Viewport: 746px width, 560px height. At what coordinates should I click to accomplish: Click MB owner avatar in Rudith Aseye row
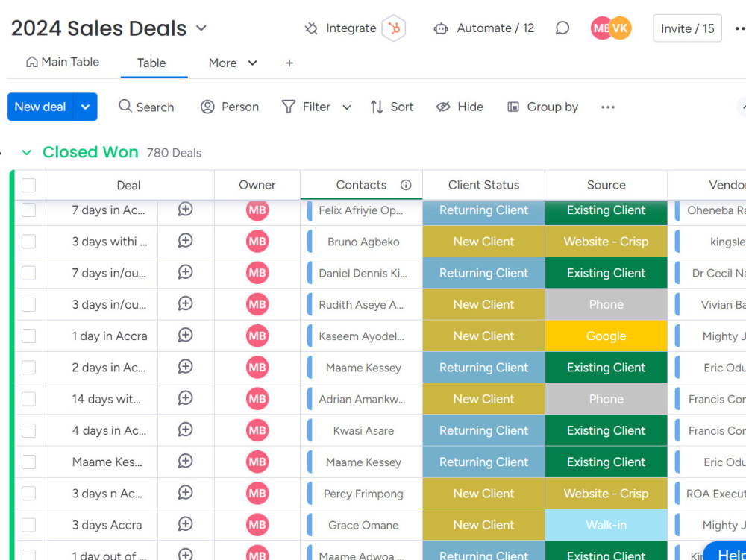(x=257, y=304)
